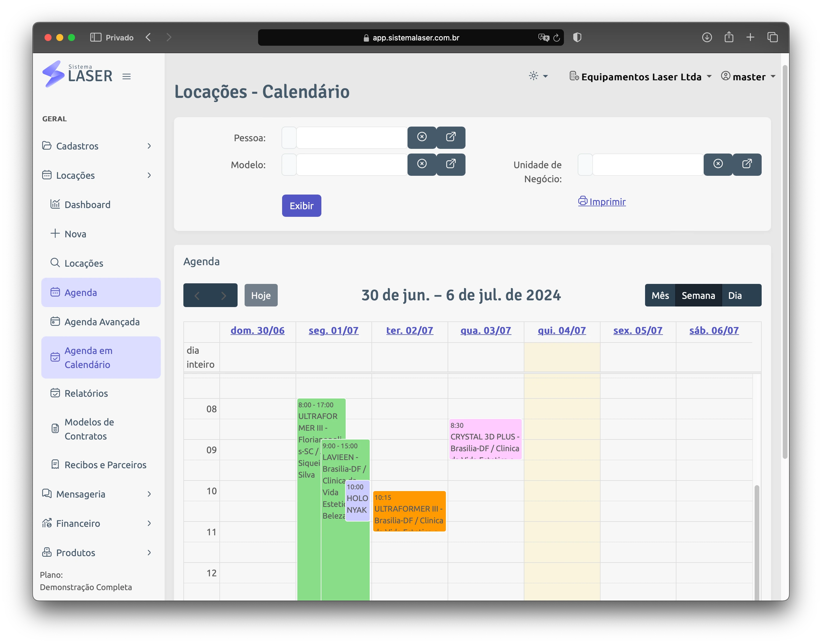822x644 pixels.
Task: Open the theme brightness dropdown
Action: 538,76
